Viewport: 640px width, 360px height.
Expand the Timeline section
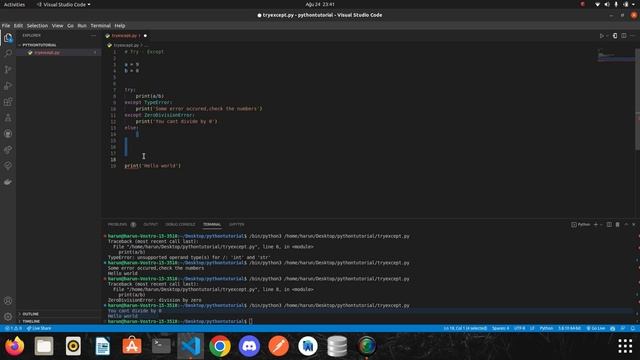pos(58,321)
